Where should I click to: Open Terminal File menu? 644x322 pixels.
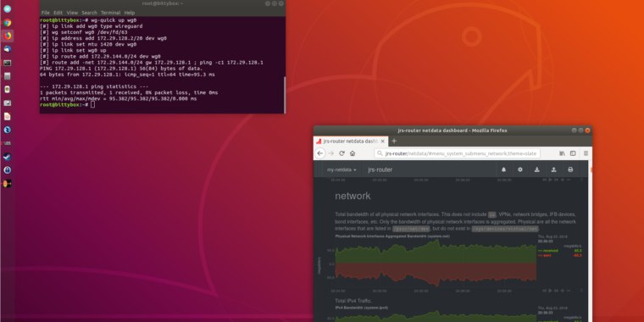coord(45,13)
